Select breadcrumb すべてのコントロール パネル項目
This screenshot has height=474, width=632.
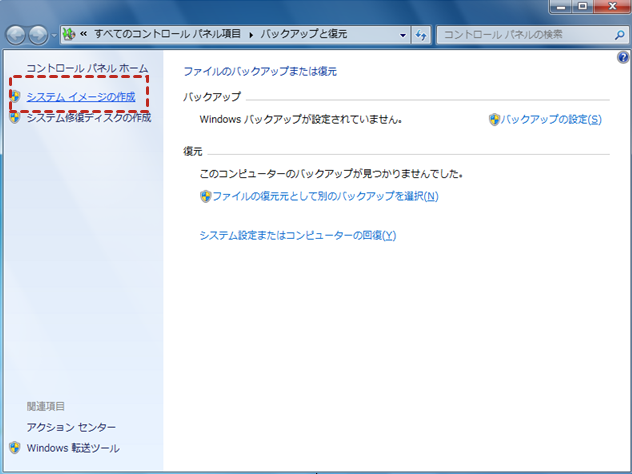click(x=167, y=34)
